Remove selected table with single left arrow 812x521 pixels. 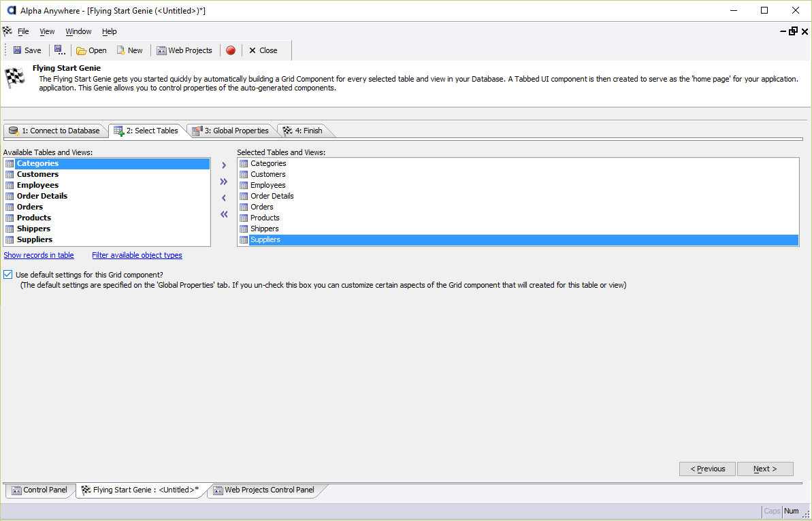tap(224, 198)
